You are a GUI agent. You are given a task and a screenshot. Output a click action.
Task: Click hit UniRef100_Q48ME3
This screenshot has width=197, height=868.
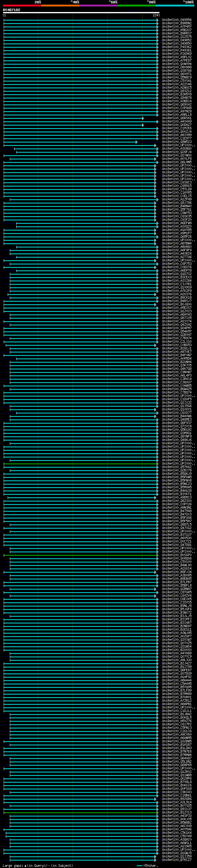(176, 419)
